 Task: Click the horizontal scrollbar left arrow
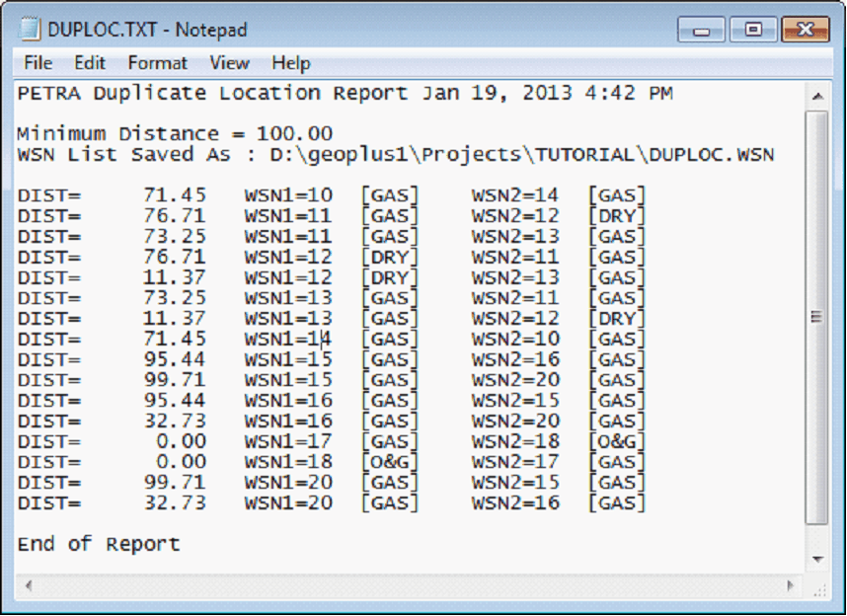pyautogui.click(x=27, y=584)
